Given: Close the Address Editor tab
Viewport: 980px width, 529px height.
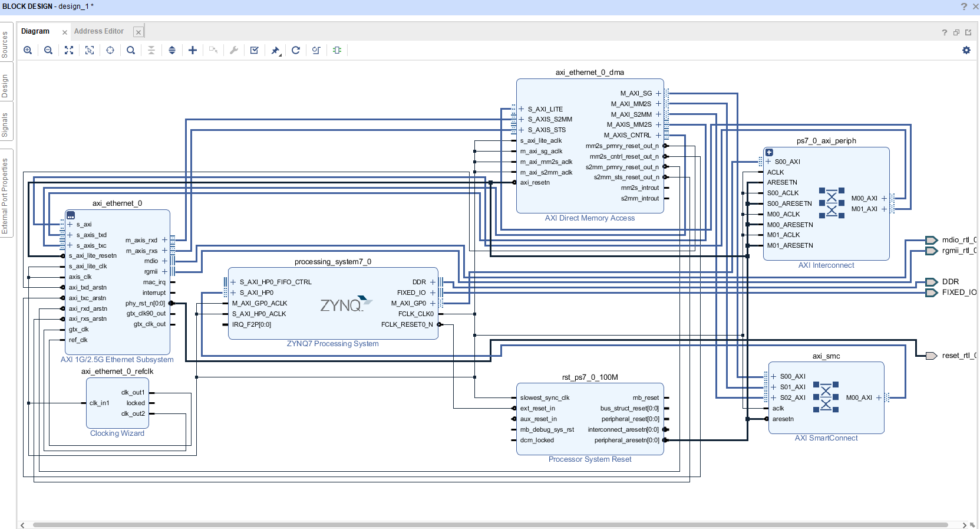Looking at the screenshot, I should click(138, 32).
